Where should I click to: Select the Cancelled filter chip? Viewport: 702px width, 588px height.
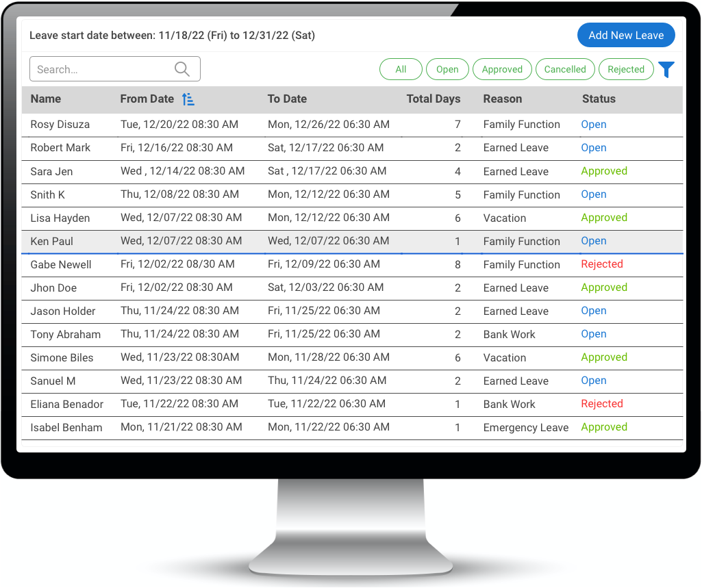565,69
